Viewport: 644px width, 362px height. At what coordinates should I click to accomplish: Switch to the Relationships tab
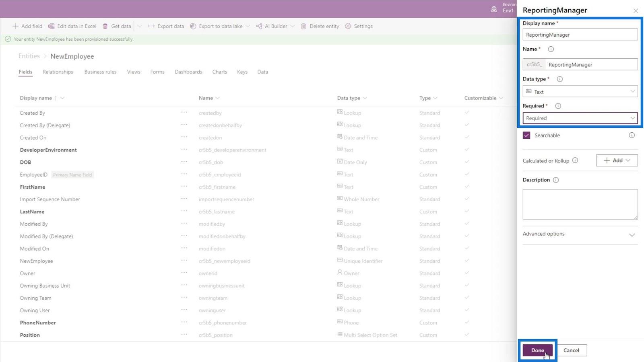(58, 72)
